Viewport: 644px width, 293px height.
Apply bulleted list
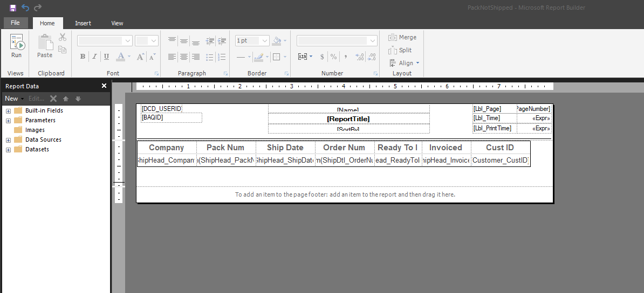(x=210, y=57)
